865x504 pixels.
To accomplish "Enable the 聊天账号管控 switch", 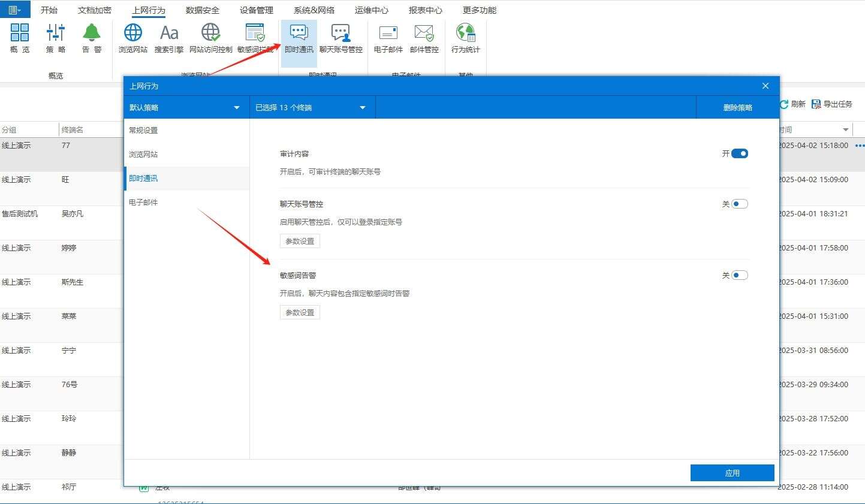I will tap(739, 204).
